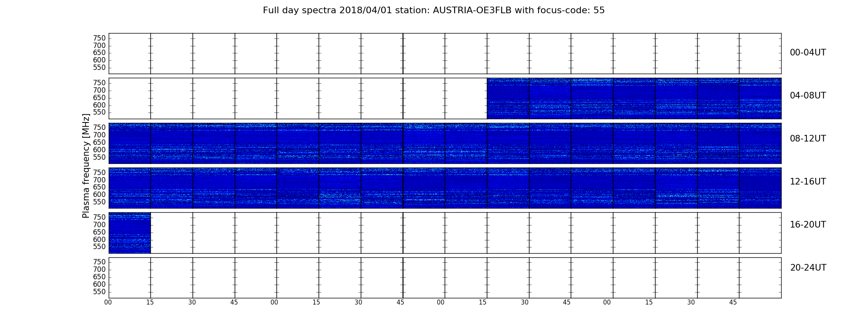This screenshot has height=331, width=868.
Task: Click the 550 tick label of 16-20UT panel
Action: (x=99, y=247)
